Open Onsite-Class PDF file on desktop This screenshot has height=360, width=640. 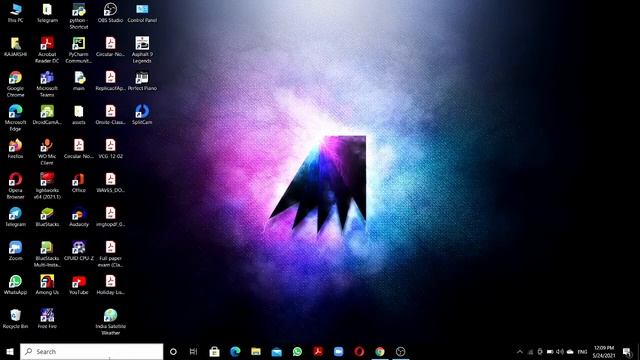tap(110, 114)
